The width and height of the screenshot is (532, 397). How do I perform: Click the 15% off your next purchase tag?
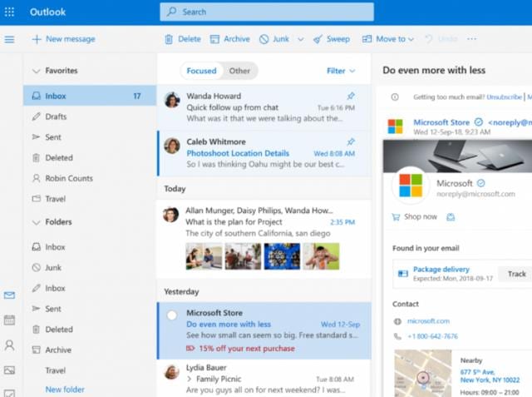240,349
